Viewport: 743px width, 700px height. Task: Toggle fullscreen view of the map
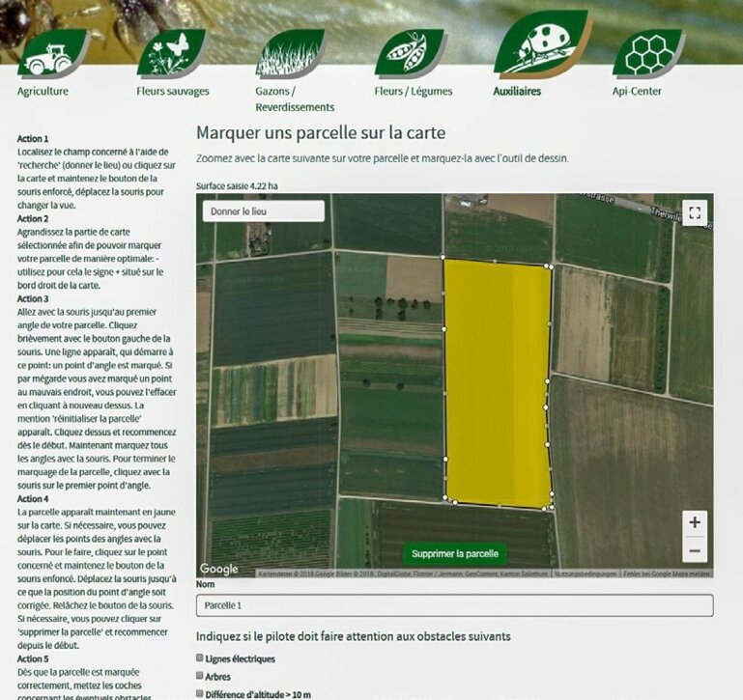point(694,212)
